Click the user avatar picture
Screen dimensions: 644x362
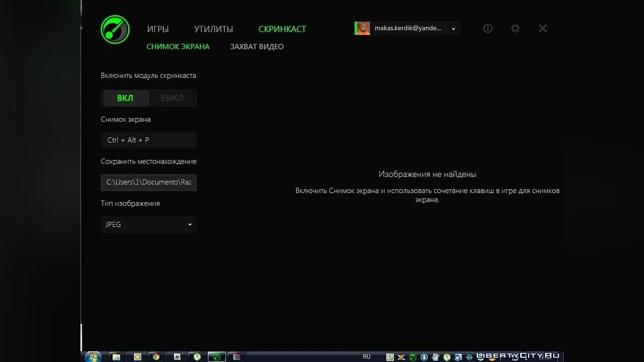tap(362, 28)
